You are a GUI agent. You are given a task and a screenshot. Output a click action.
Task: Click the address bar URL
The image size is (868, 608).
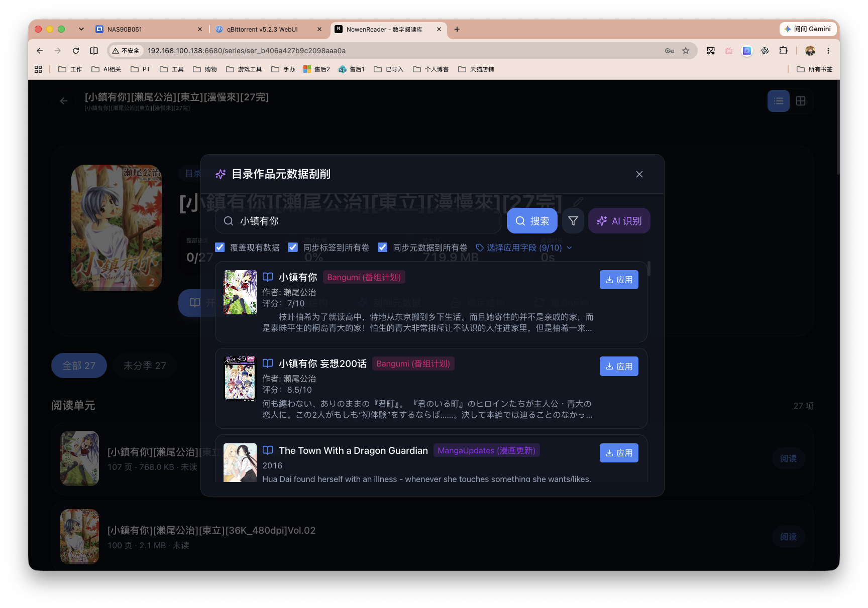click(x=247, y=51)
